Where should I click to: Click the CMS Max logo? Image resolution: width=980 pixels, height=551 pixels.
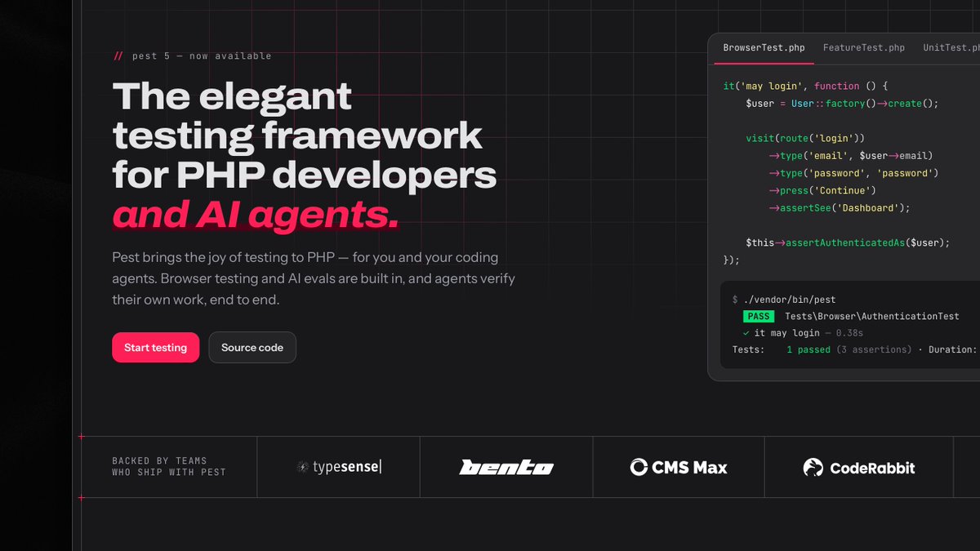pos(679,467)
